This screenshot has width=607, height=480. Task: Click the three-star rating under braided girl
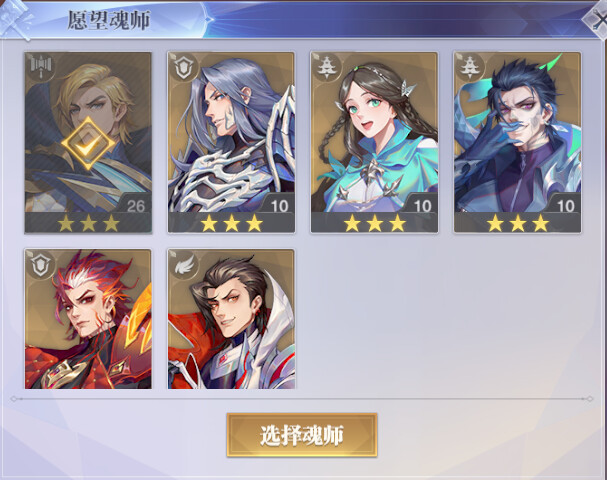click(x=374, y=223)
